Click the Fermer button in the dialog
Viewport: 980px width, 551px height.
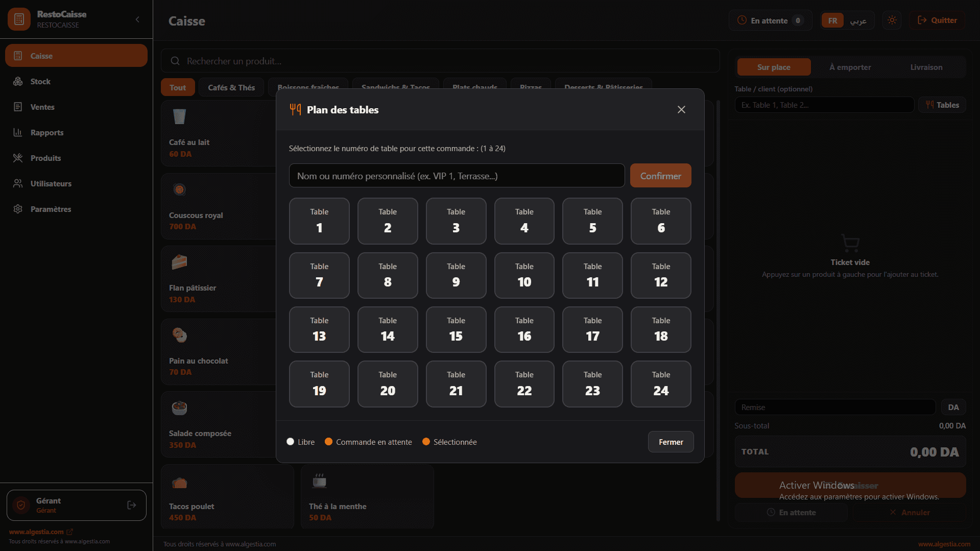pyautogui.click(x=671, y=442)
